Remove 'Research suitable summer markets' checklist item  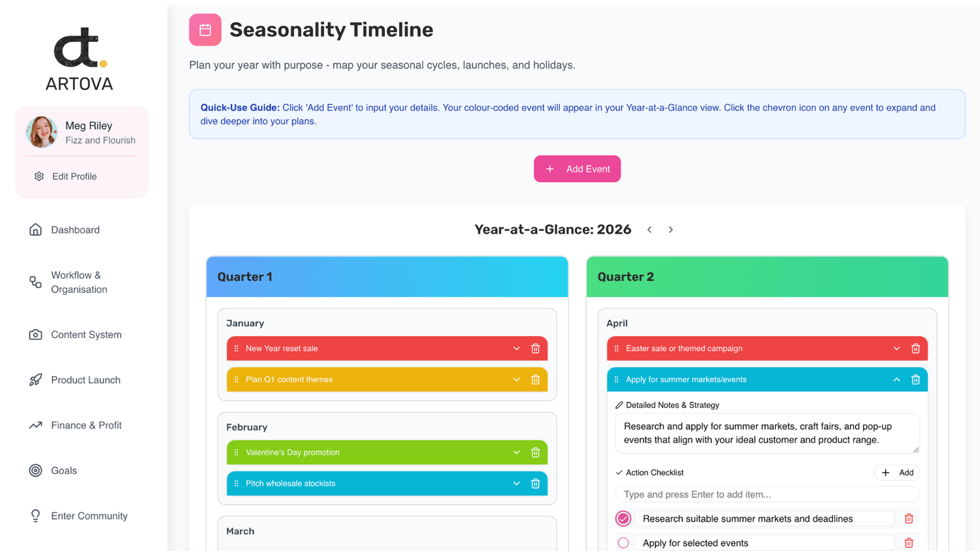(909, 519)
